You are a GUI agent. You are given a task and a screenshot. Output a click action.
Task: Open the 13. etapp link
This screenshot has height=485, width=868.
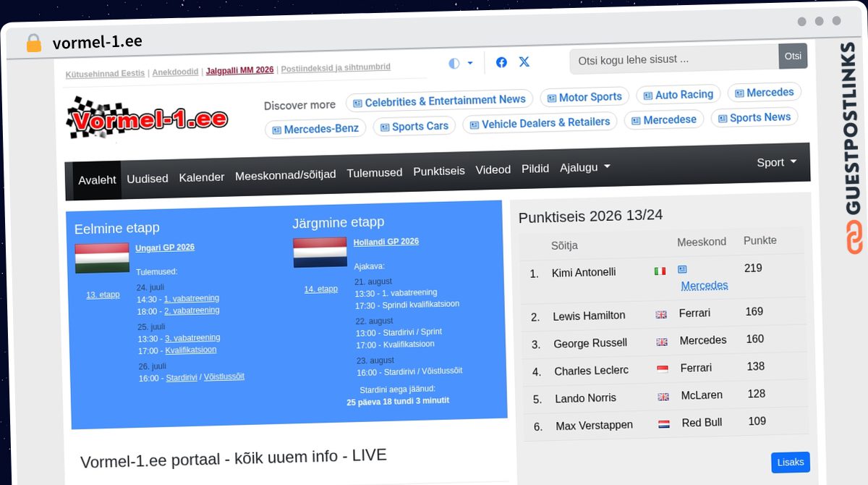pos(103,295)
